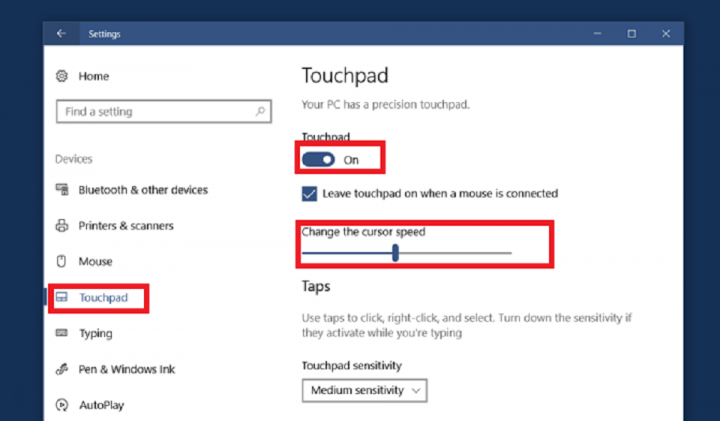Image resolution: width=720 pixels, height=421 pixels.
Task: Click the back arrow in the title bar
Action: coord(62,33)
